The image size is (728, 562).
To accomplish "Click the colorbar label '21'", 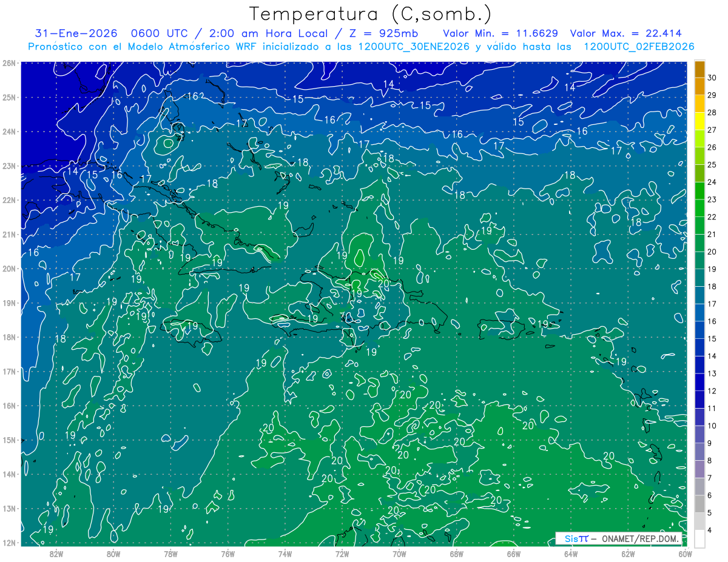I will tap(712, 234).
